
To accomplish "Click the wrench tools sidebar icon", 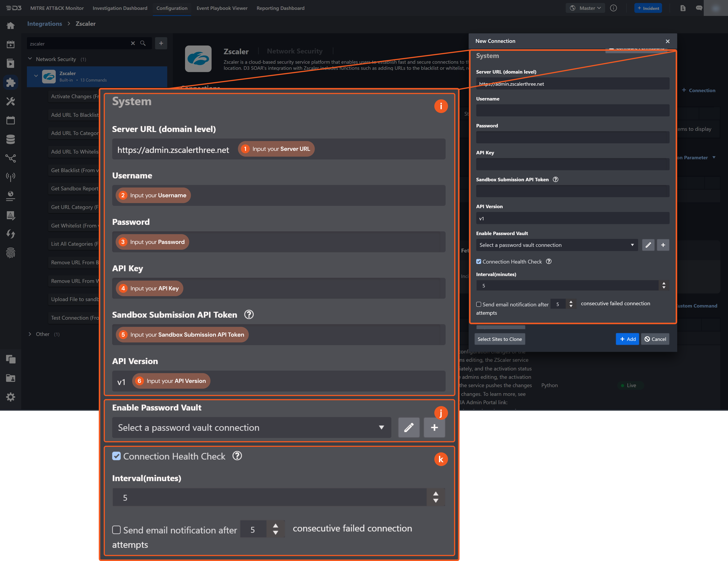I will [x=11, y=101].
